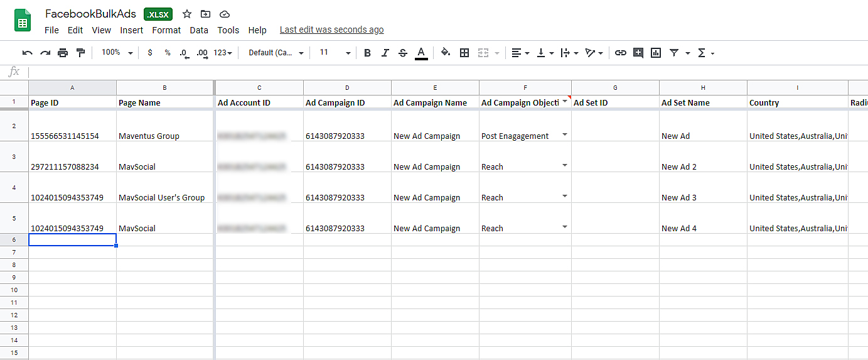
Task: Open the View menu
Action: click(101, 30)
